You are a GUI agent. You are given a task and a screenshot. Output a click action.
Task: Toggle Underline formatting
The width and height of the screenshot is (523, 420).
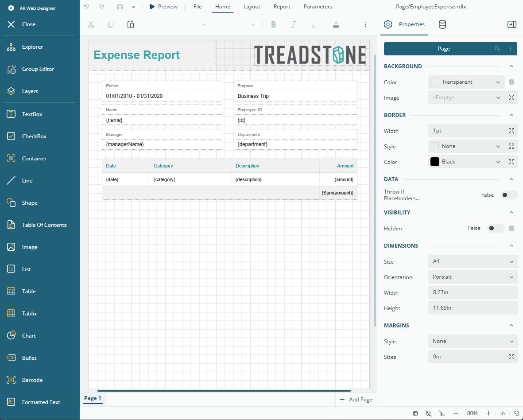(314, 24)
